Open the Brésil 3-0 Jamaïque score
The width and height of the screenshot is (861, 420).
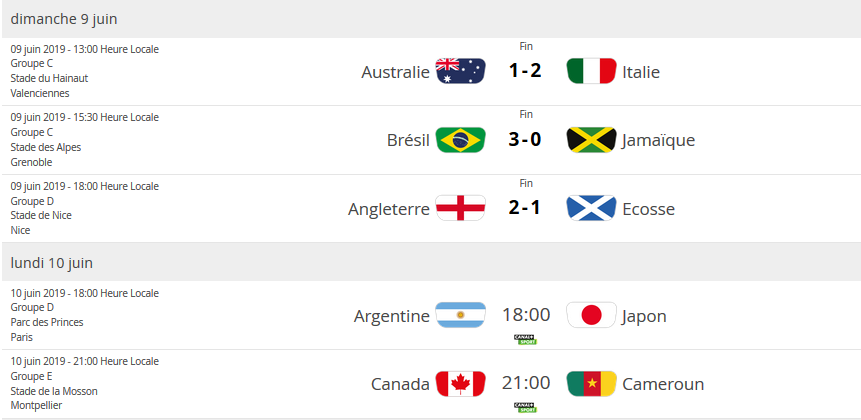click(x=525, y=140)
